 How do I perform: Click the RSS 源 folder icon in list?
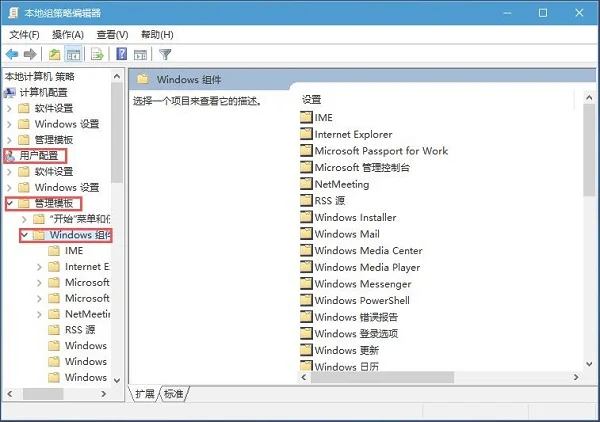[x=306, y=200]
